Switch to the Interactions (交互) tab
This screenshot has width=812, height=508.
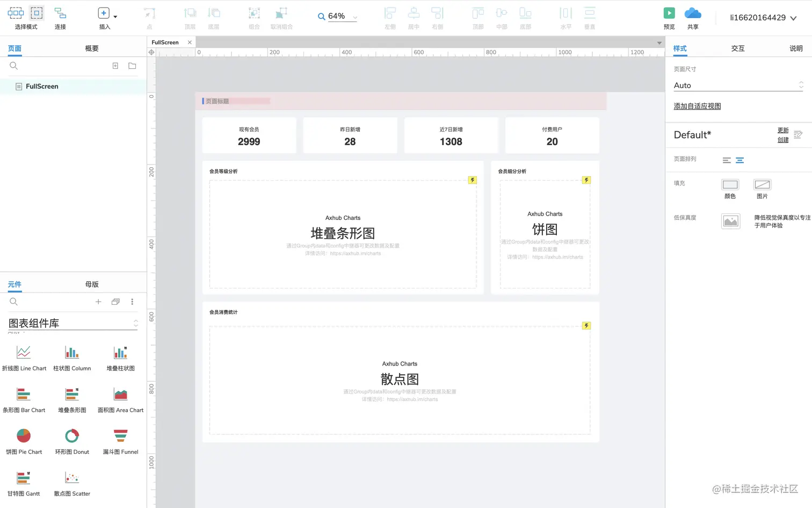point(738,48)
